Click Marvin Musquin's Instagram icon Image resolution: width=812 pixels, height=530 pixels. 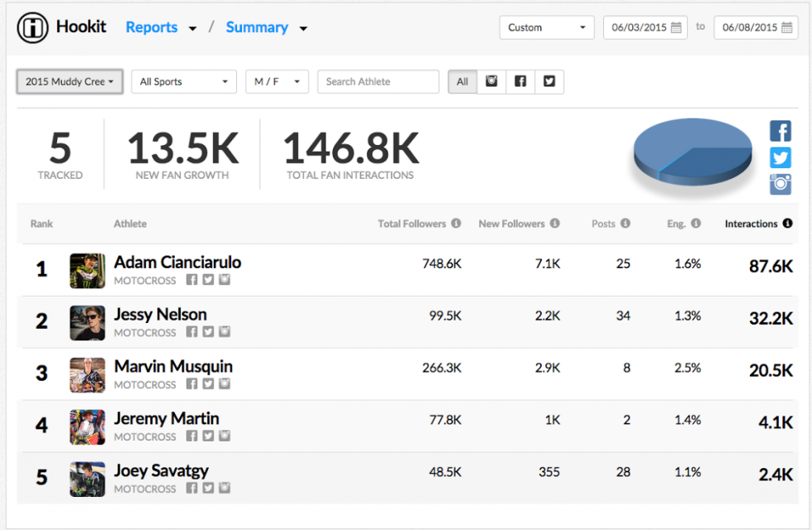[224, 384]
